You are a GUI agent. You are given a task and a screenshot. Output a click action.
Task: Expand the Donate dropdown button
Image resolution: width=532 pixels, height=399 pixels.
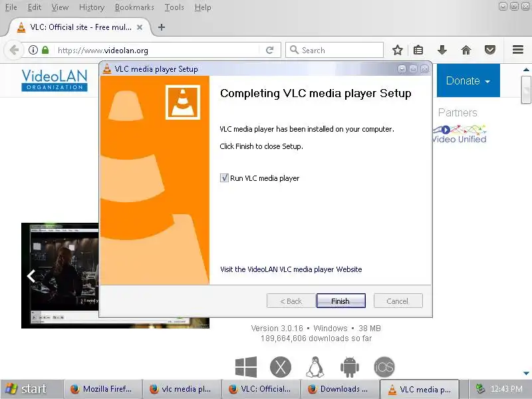click(x=468, y=80)
